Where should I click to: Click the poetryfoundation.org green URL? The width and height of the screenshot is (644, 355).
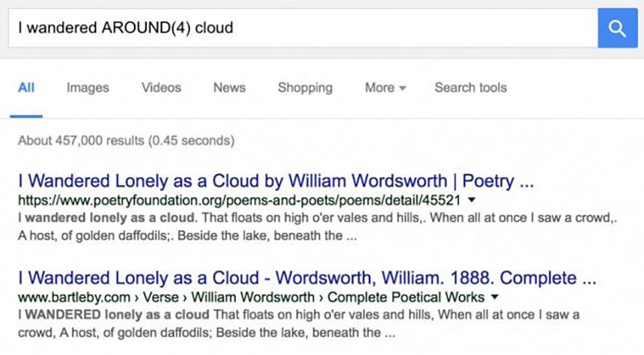239,201
